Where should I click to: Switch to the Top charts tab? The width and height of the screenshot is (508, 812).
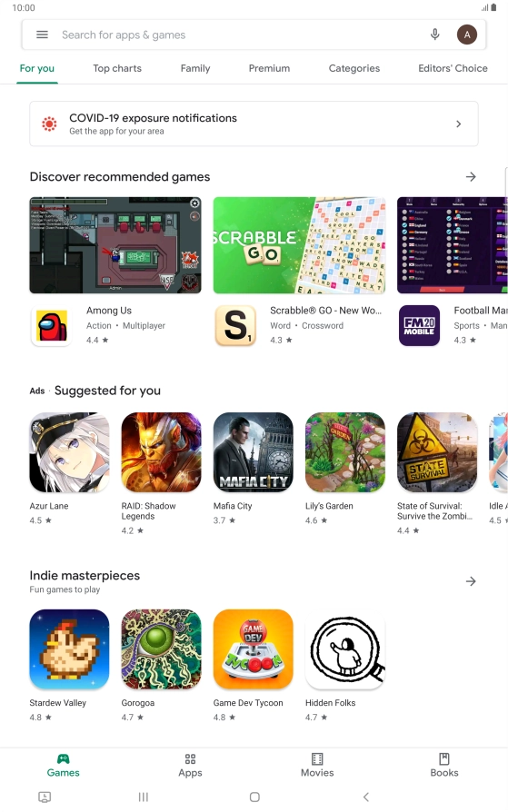point(117,68)
